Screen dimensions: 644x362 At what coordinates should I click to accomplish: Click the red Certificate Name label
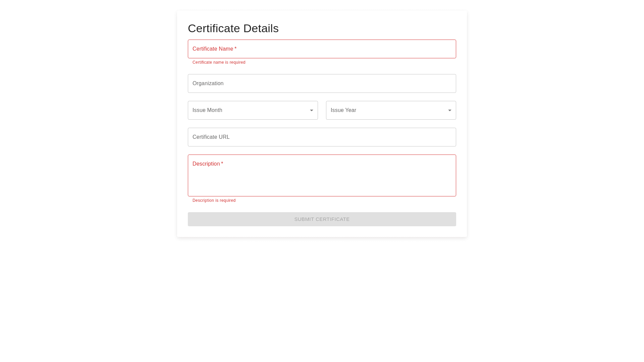[x=213, y=49]
